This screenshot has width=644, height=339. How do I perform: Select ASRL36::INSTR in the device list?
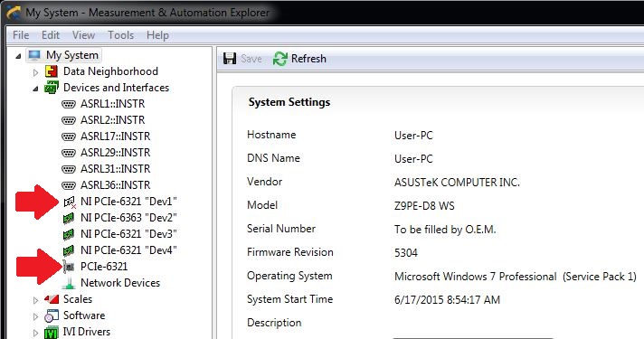tap(116, 185)
